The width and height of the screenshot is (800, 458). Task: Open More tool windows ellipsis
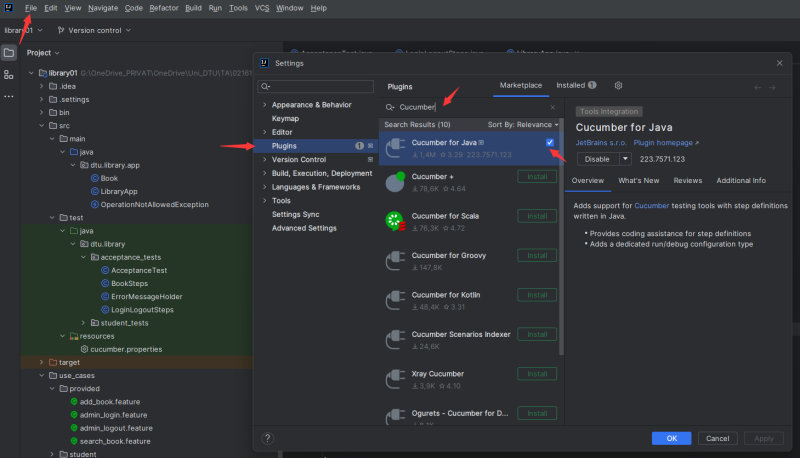coord(9,96)
